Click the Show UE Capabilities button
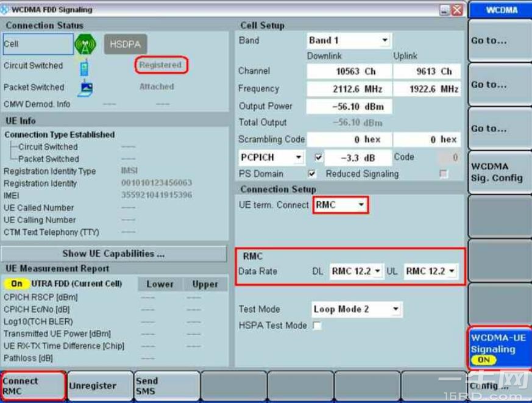The image size is (532, 403). [x=113, y=254]
